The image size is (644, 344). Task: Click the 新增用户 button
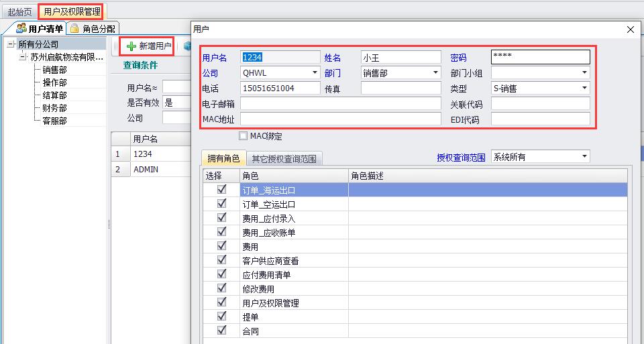[148, 46]
